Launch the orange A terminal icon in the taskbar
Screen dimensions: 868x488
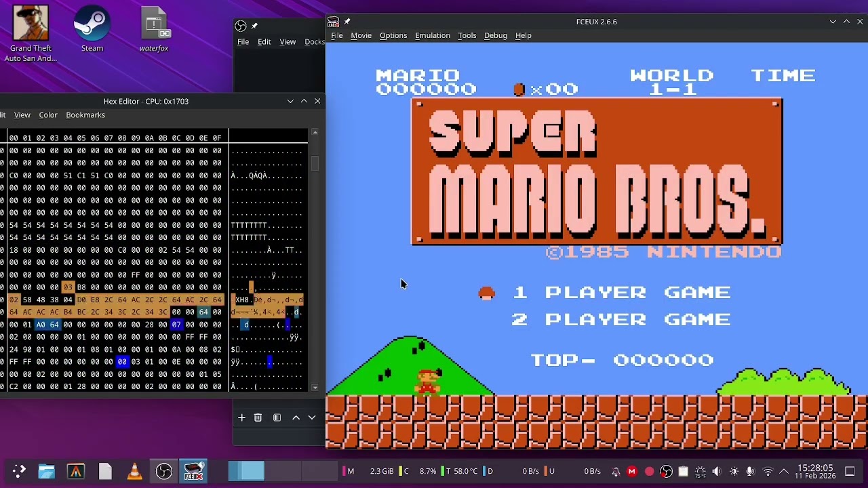pyautogui.click(x=75, y=471)
